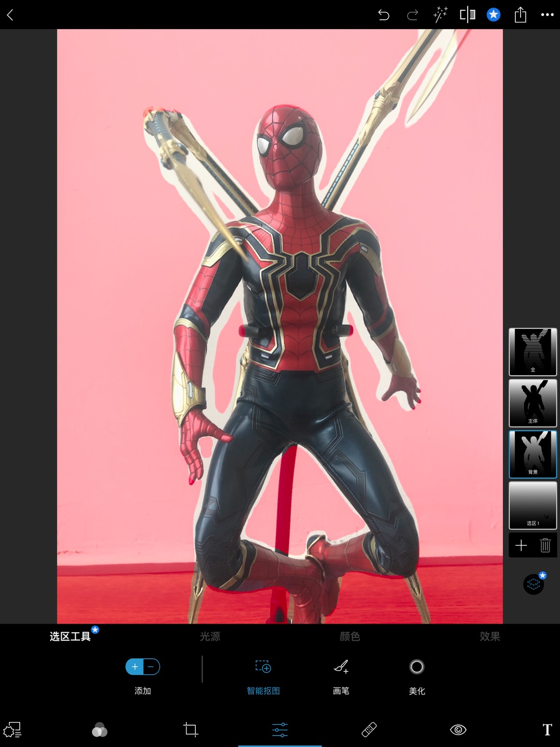The image size is (560, 747).
Task: Open the bandage healing tool
Action: click(x=369, y=730)
